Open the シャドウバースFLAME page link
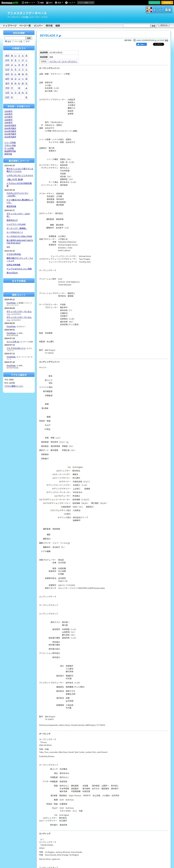174x868 pixels. click(x=16, y=224)
